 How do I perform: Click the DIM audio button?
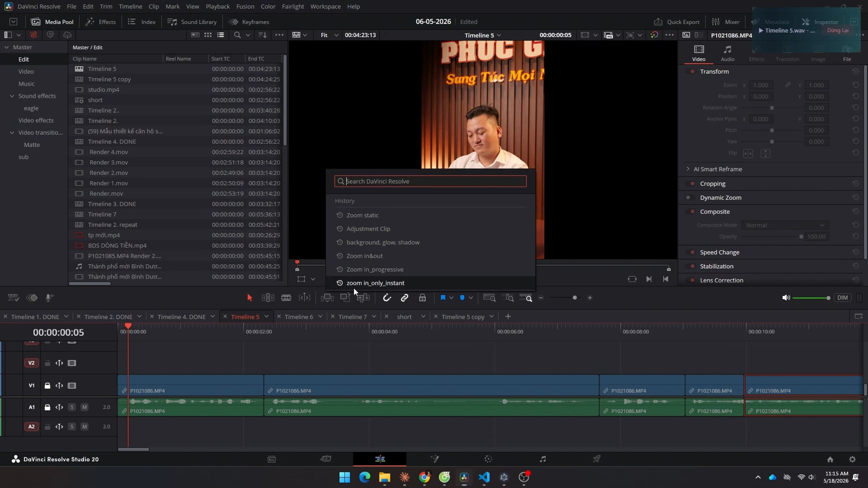pyautogui.click(x=842, y=297)
